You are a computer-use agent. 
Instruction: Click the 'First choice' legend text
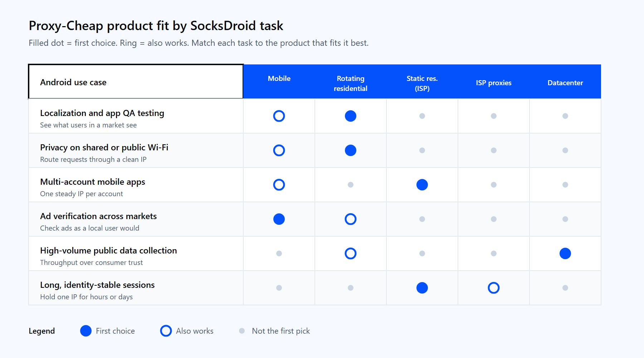click(115, 331)
